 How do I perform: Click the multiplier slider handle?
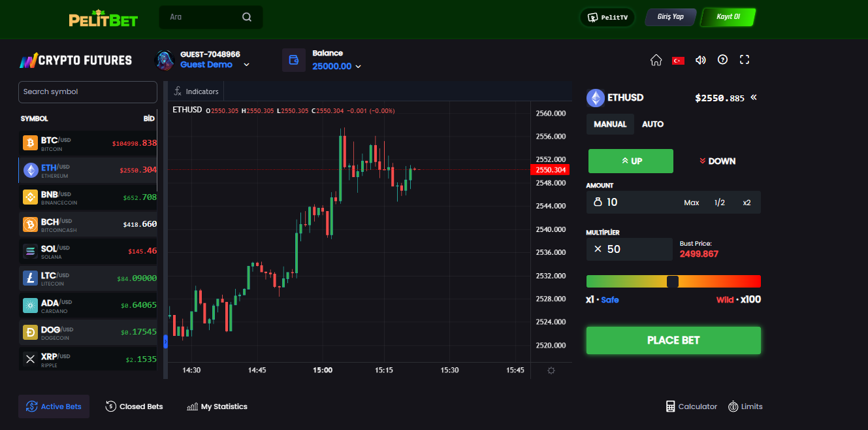[x=673, y=282]
